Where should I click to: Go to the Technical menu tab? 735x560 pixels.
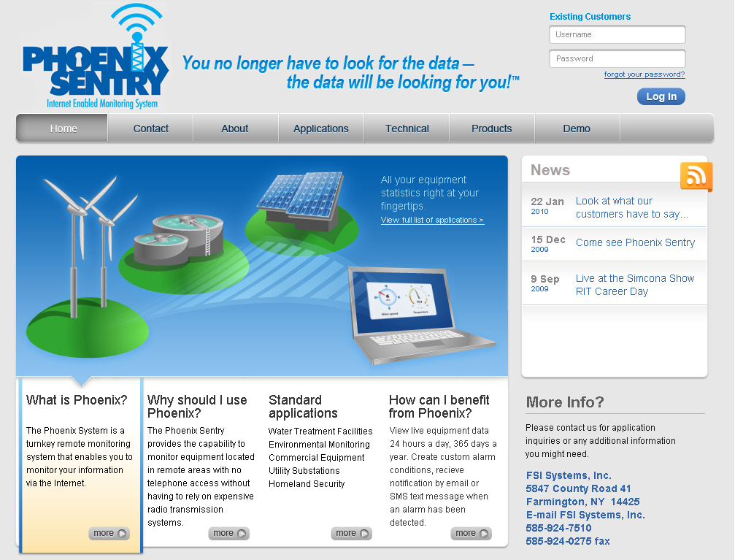click(407, 129)
